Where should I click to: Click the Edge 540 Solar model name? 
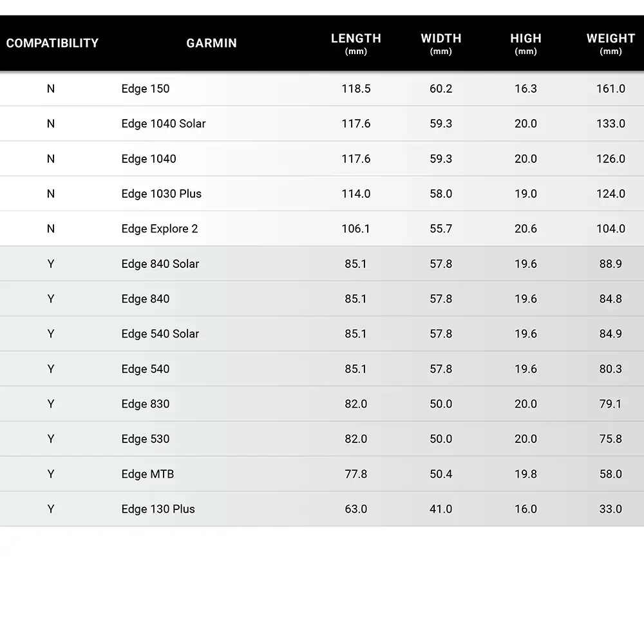tap(160, 334)
